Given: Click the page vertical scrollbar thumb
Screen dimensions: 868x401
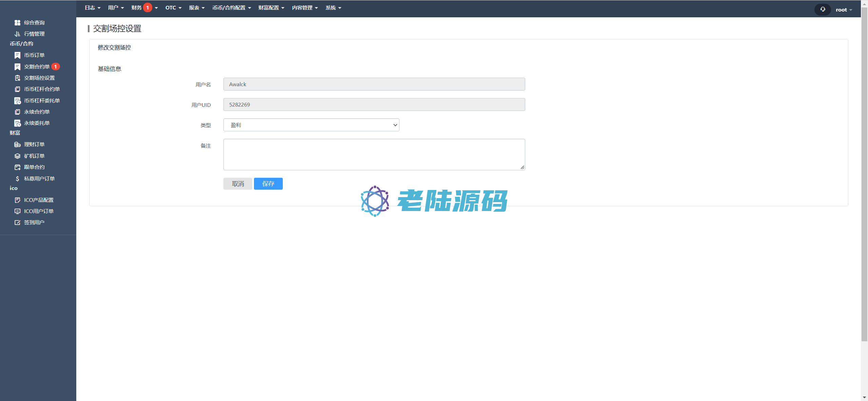Looking at the screenshot, I should pyautogui.click(x=864, y=174).
